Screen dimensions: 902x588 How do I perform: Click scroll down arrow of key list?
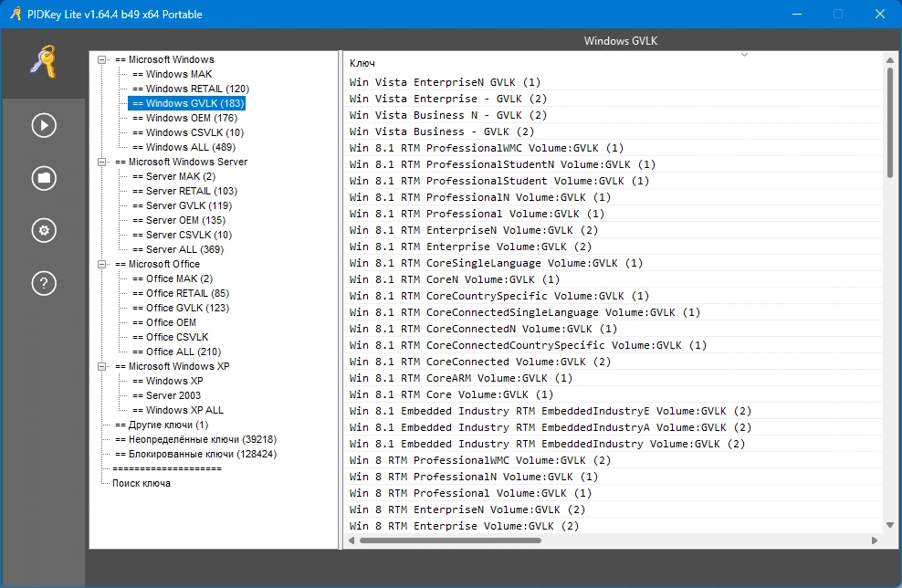point(890,525)
